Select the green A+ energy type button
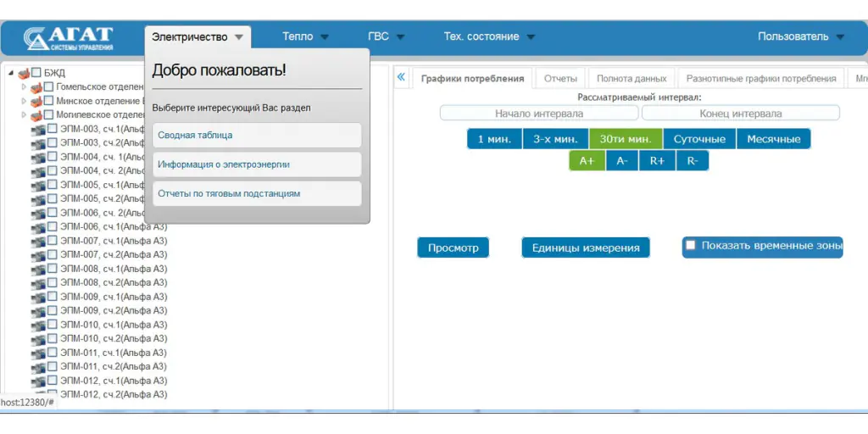This screenshot has width=868, height=434. click(x=586, y=161)
